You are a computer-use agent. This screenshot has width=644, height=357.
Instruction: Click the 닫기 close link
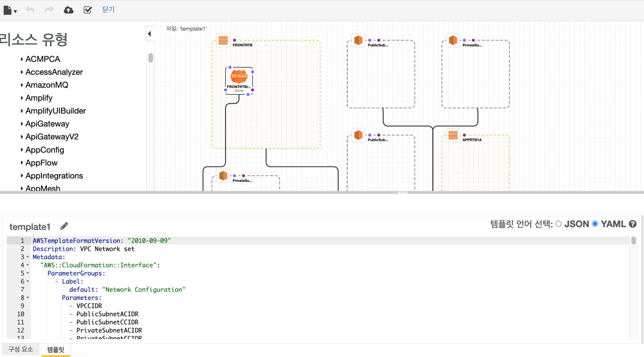[108, 10]
